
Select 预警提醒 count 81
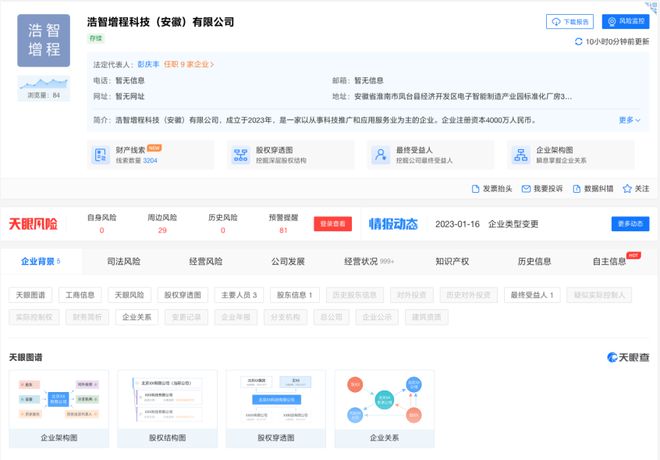tap(283, 230)
